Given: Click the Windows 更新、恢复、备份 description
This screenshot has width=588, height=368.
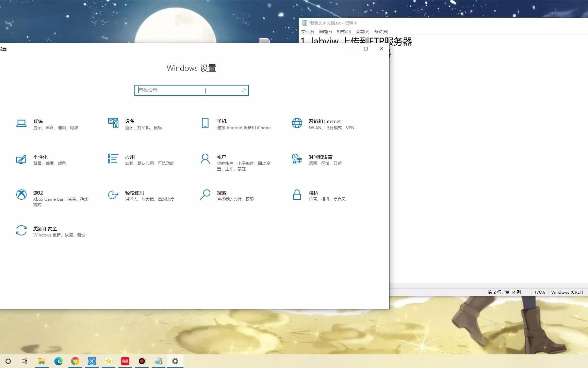Looking at the screenshot, I should [x=59, y=235].
